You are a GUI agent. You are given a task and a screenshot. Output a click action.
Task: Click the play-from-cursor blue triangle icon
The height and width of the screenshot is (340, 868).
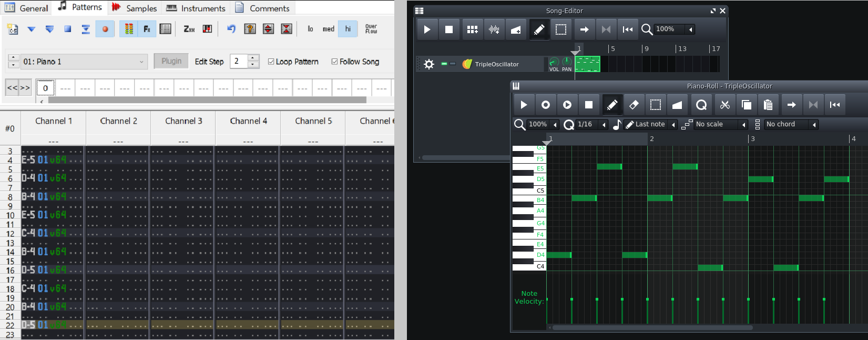31,29
